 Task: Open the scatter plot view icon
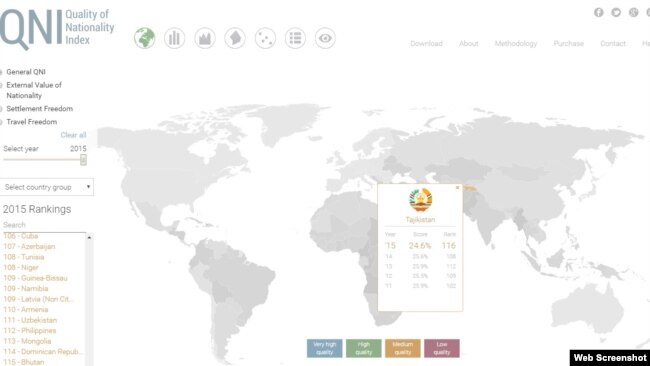pyautogui.click(x=265, y=38)
